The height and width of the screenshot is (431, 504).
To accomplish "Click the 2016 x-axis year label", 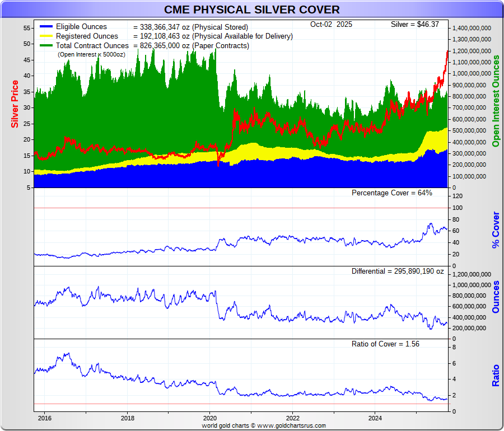I will (45, 418).
